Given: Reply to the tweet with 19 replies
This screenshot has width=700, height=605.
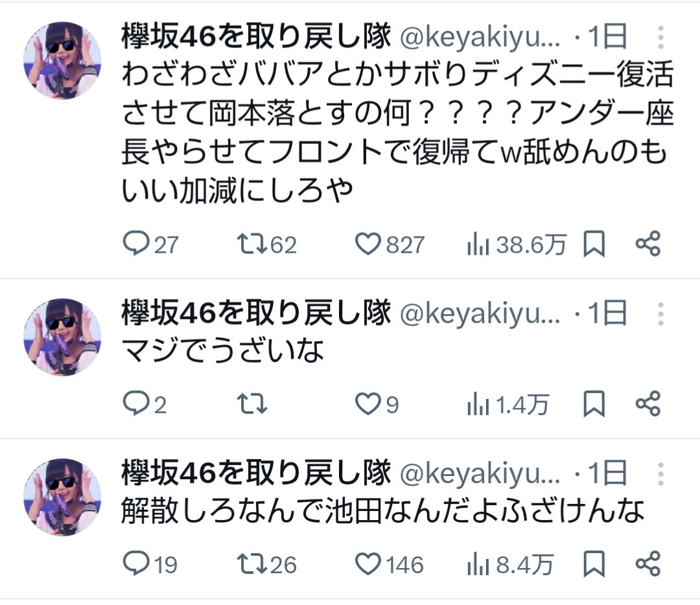Looking at the screenshot, I should tap(135, 564).
